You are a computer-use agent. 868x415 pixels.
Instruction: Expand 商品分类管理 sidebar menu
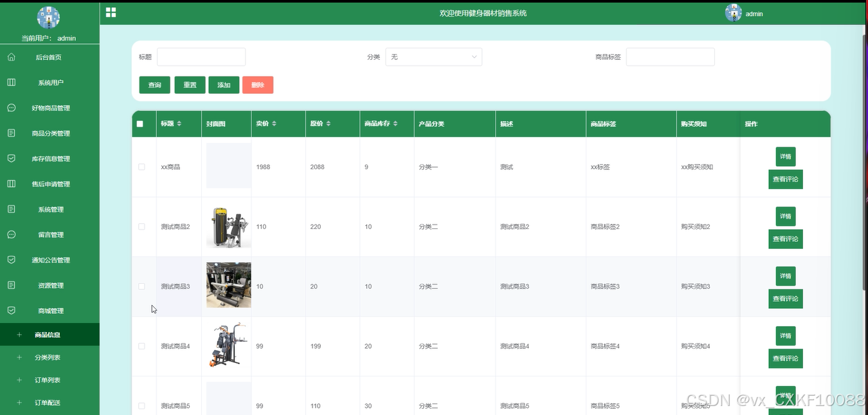[50, 133]
